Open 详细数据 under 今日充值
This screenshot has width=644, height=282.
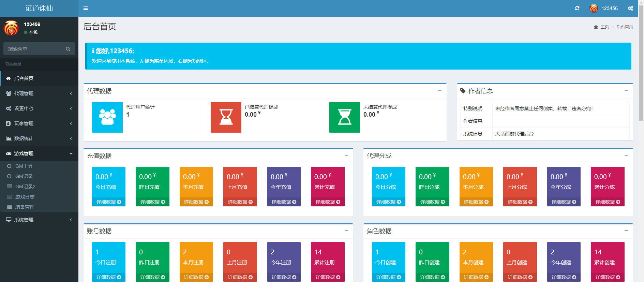tap(109, 202)
